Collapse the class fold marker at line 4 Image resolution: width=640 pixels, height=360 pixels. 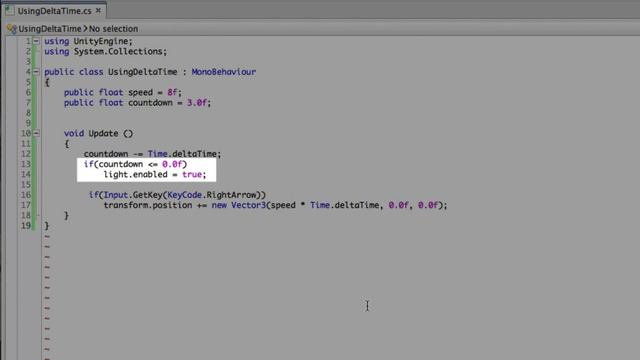click(36, 72)
